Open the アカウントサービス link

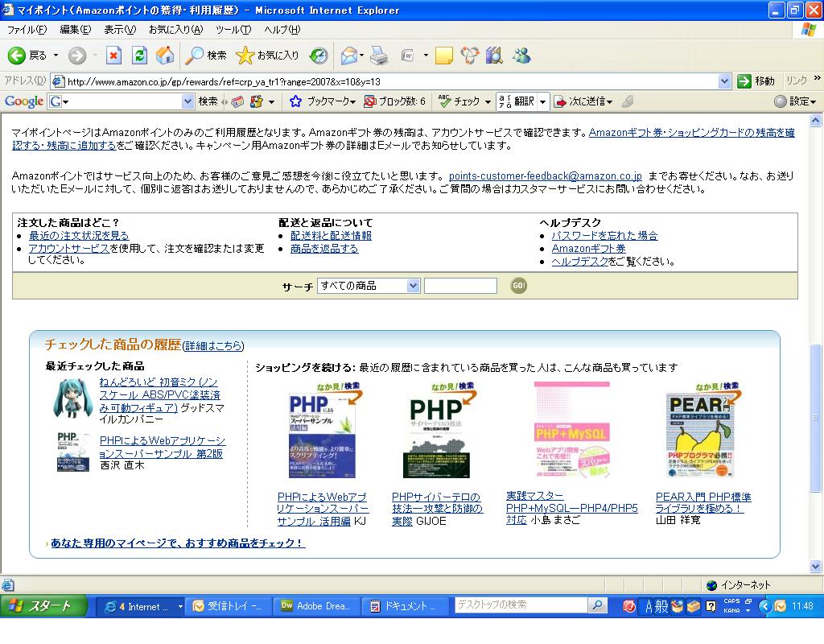pos(69,248)
